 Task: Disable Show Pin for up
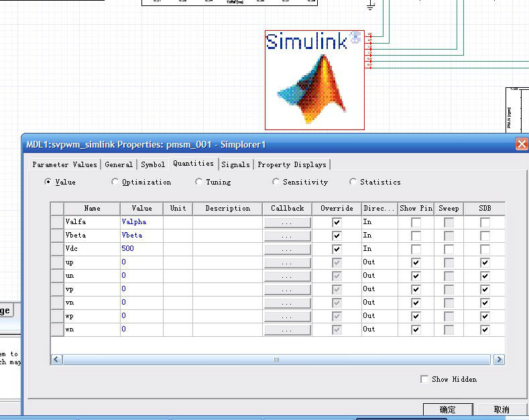coord(416,263)
